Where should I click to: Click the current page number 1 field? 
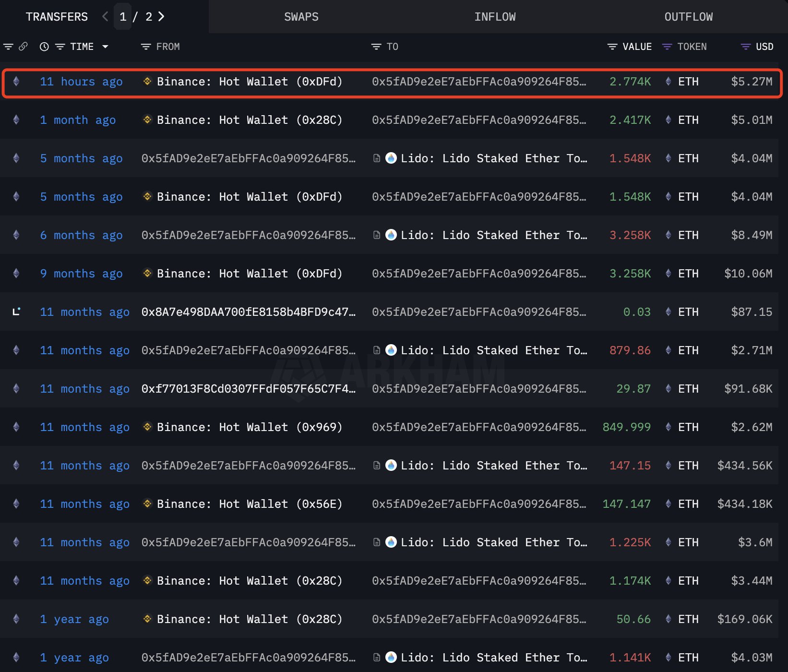[123, 17]
